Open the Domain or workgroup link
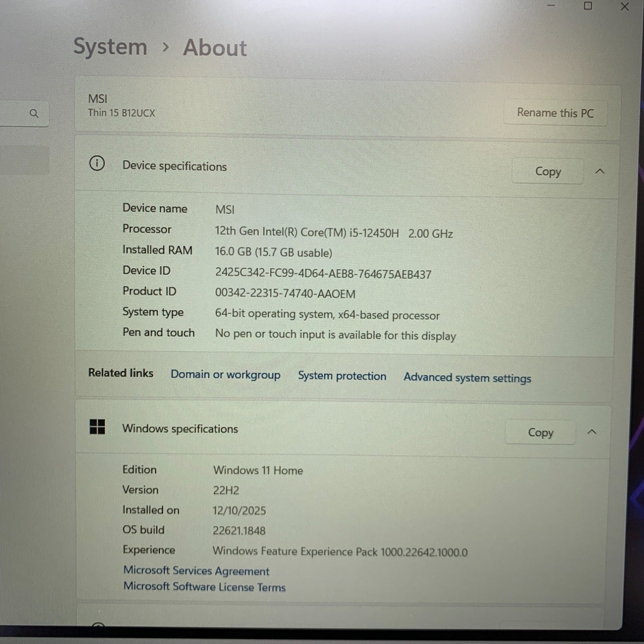Viewport: 644px width, 644px height. [225, 375]
